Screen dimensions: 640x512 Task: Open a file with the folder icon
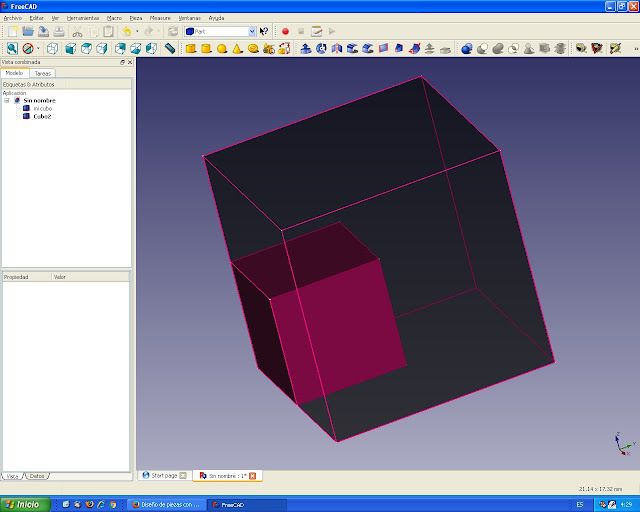coord(28,31)
